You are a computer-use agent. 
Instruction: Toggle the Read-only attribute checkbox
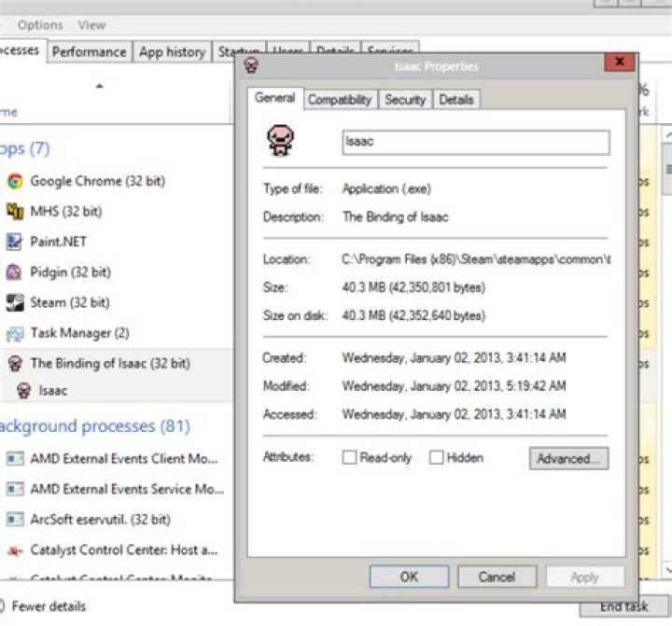[349, 457]
